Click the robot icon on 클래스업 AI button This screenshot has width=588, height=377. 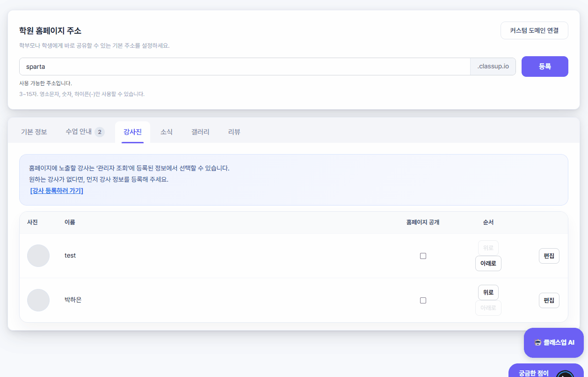point(538,342)
